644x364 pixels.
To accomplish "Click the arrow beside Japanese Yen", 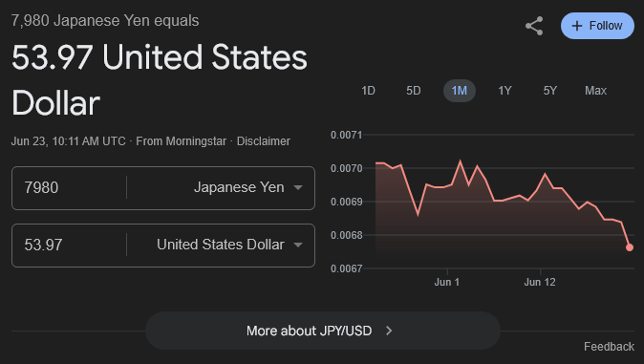I will point(298,188).
